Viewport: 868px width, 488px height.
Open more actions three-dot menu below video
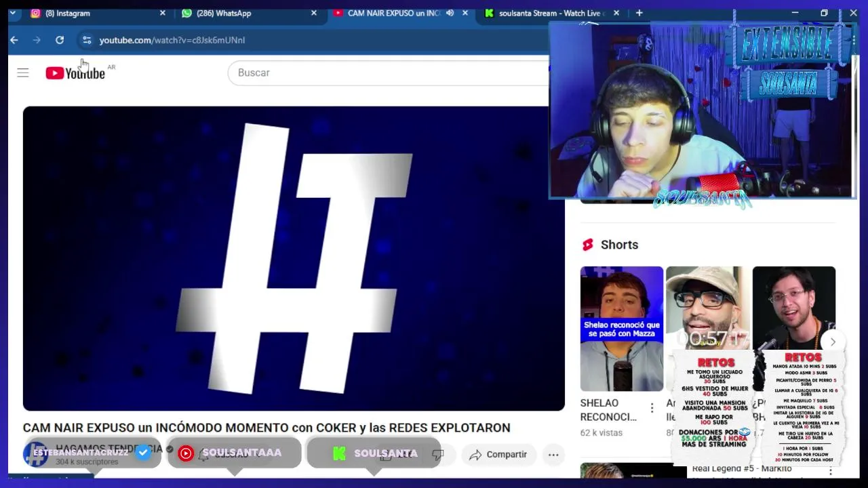[x=553, y=454]
